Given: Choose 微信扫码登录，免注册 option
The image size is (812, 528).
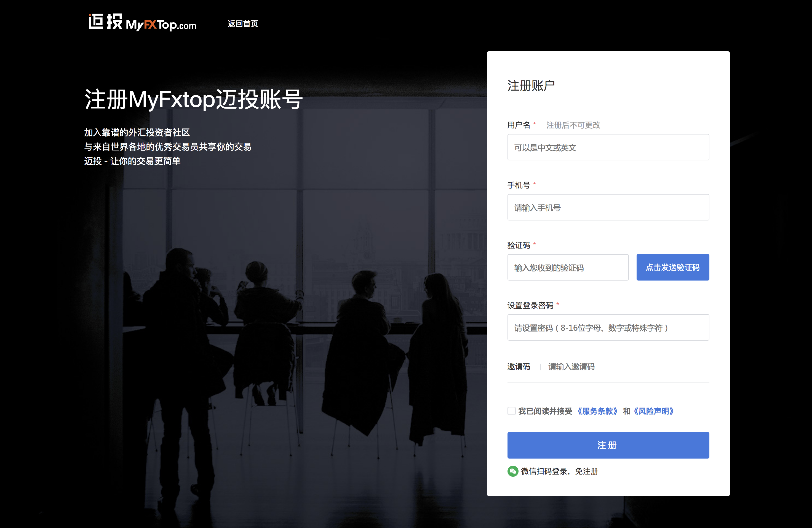Looking at the screenshot, I should tap(559, 471).
